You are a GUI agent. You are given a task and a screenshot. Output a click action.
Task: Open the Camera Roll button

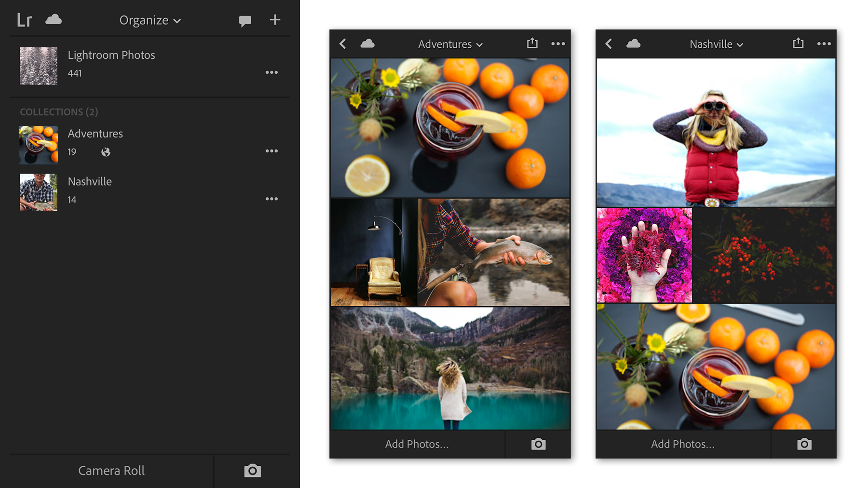click(x=111, y=471)
